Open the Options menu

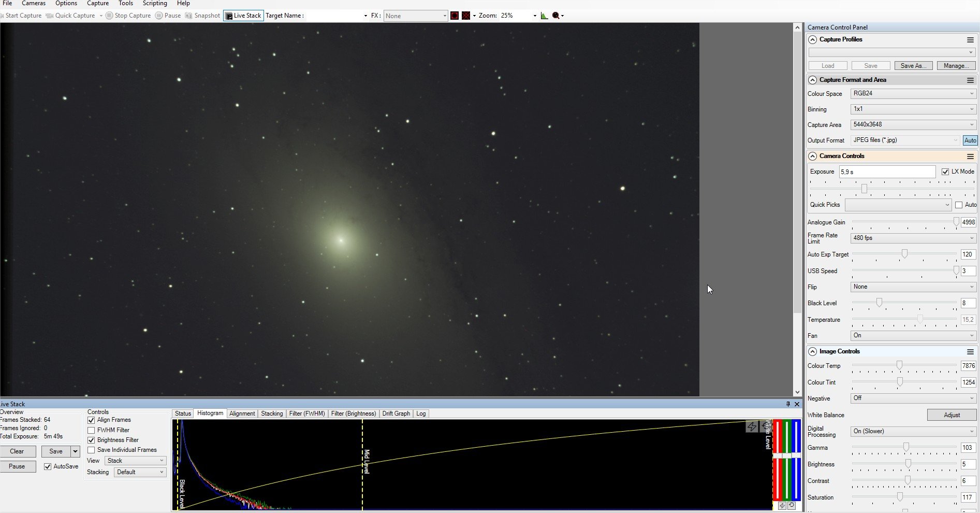tap(66, 4)
